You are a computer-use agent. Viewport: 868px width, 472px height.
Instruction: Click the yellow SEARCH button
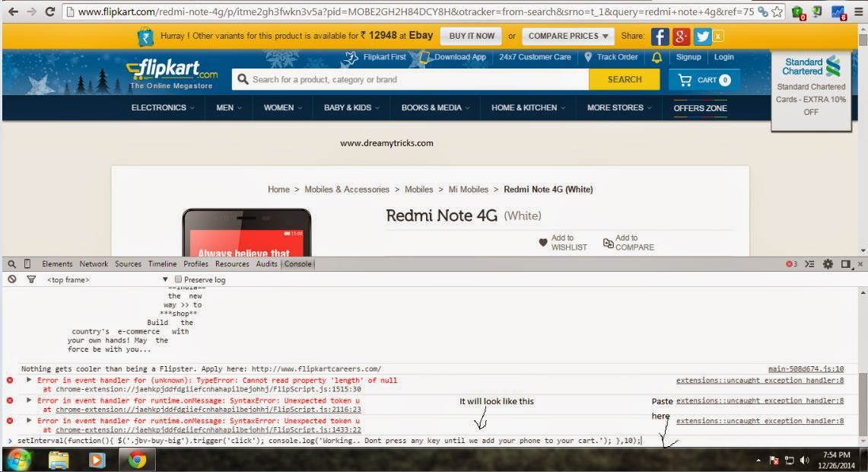tap(625, 80)
